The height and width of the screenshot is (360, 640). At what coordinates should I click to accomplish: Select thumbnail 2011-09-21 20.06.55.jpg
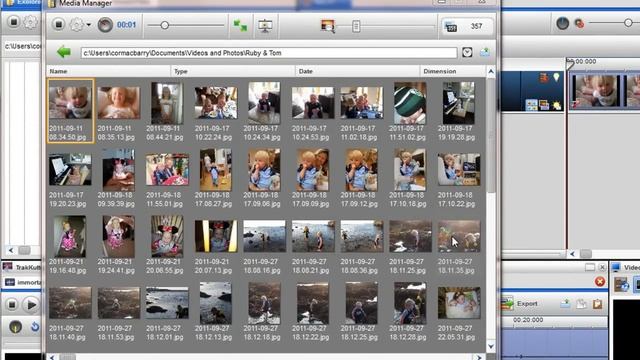167,237
